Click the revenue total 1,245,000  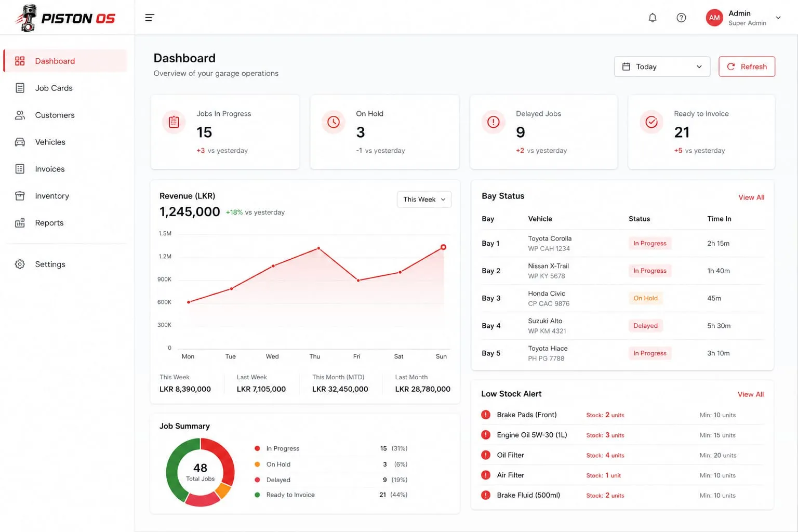click(x=190, y=212)
